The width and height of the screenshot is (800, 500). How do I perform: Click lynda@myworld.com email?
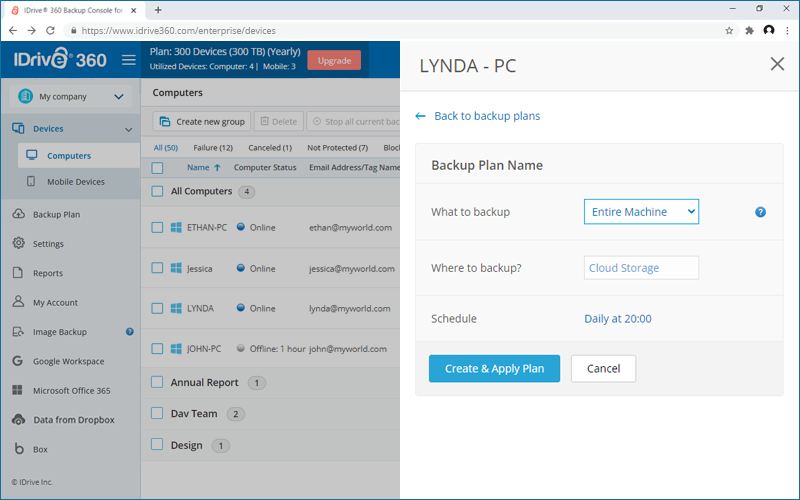click(349, 308)
